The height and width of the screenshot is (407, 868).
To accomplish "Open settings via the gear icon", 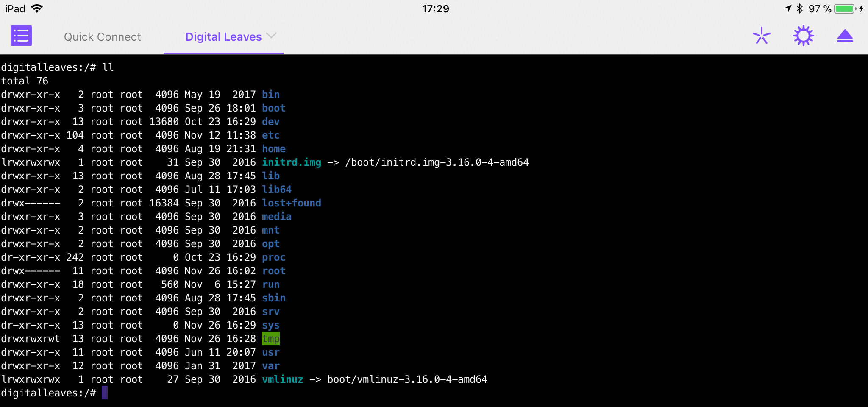I will (803, 36).
